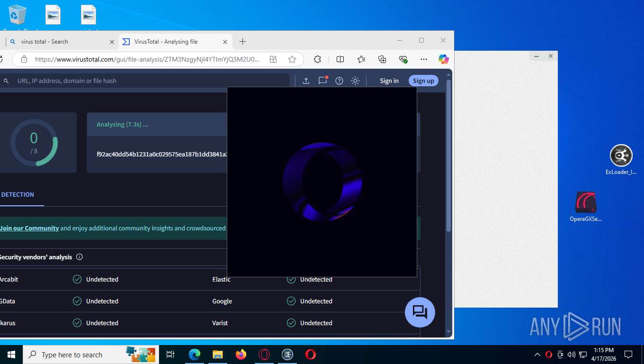Click the Sign up button
Image resolution: width=644 pixels, height=364 pixels.
423,81
